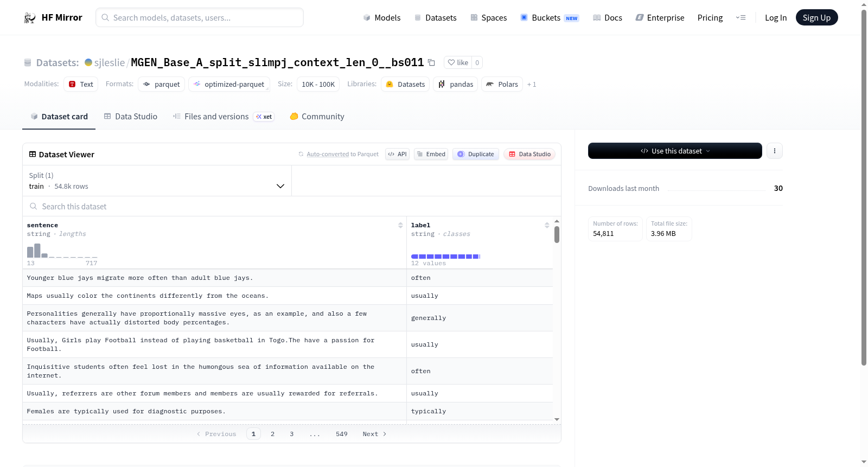Go to page 3 of results

pyautogui.click(x=292, y=434)
